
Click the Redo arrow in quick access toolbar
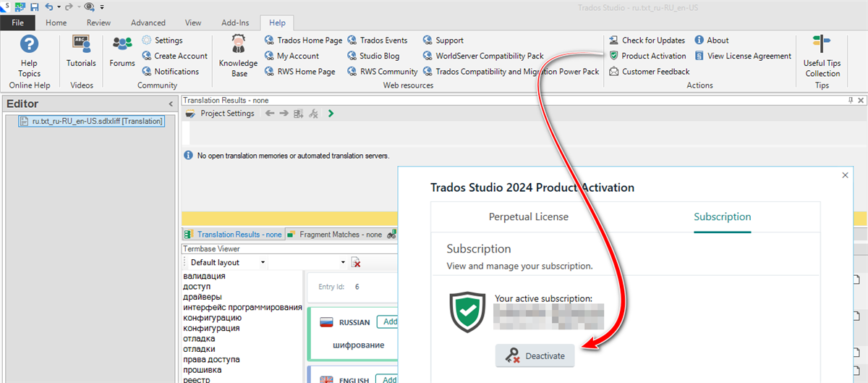69,7
